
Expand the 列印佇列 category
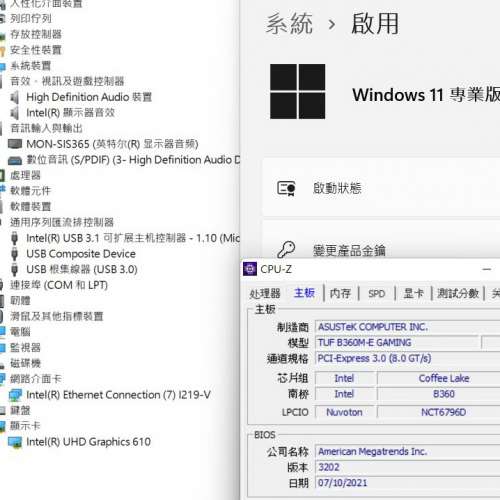[x=31, y=18]
